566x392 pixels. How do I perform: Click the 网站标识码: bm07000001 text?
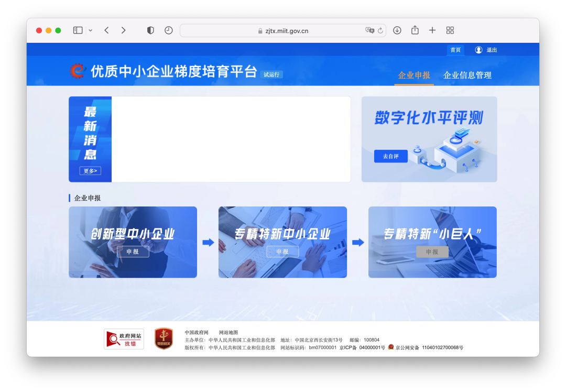[x=308, y=347]
